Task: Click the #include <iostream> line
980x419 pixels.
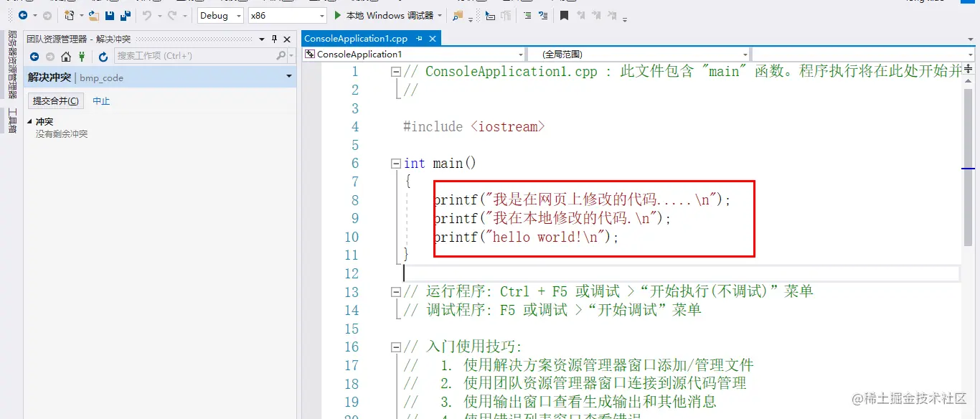Action: pyautogui.click(x=474, y=127)
